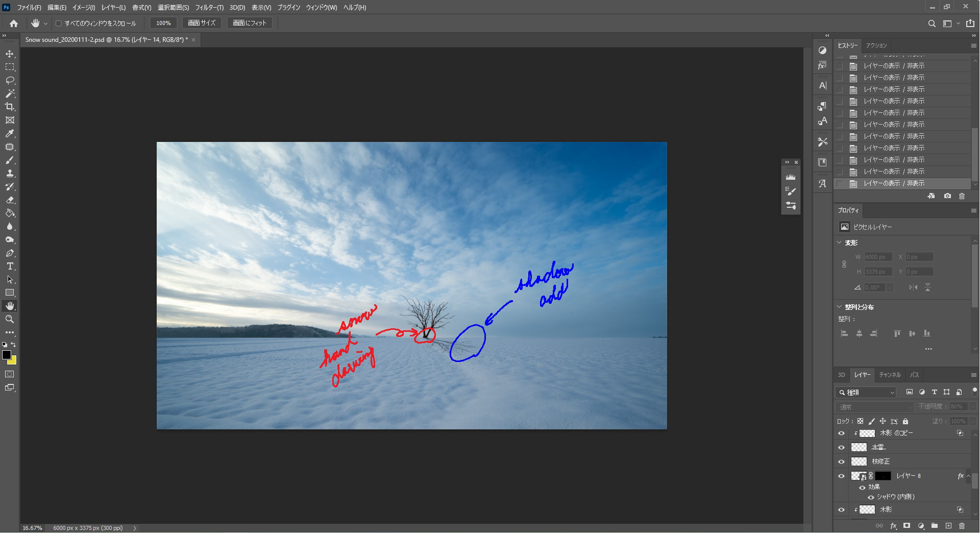Select the Crop tool

[x=10, y=107]
